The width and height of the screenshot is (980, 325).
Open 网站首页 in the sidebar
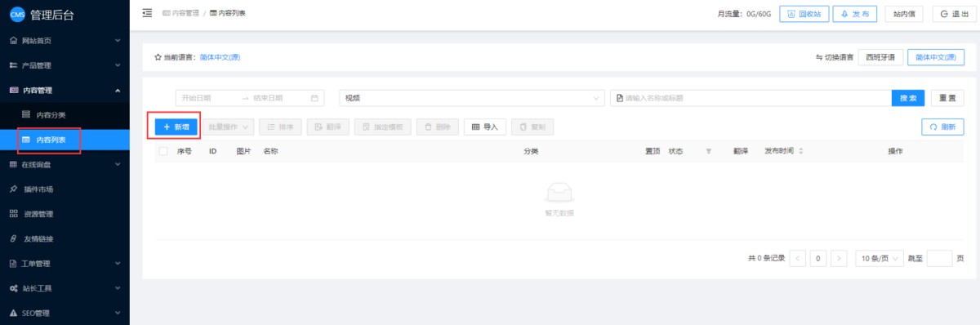(65, 40)
